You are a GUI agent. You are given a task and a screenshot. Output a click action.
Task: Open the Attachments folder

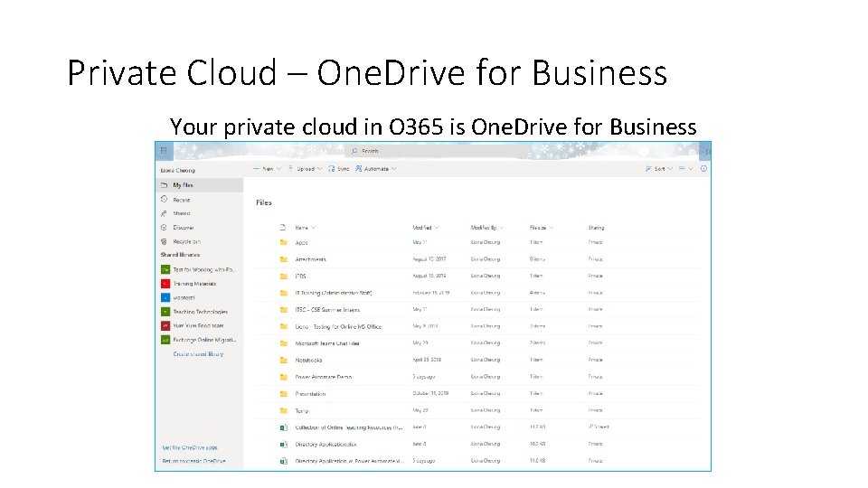point(310,259)
